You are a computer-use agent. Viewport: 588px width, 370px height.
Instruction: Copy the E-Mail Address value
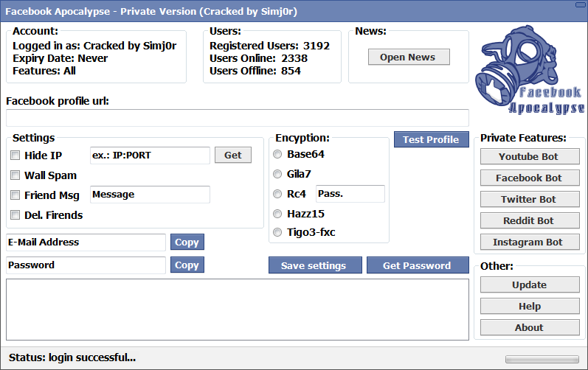pos(187,242)
